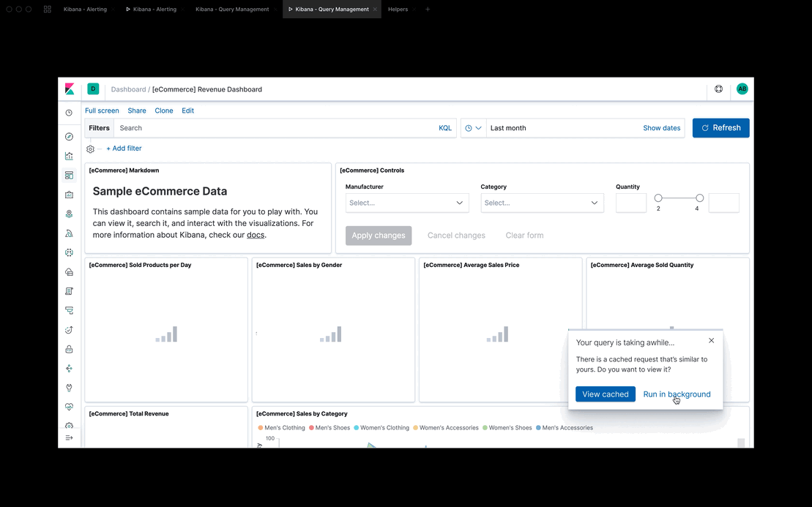Open Management gear icon at sidebar bottom
812x507 pixels.
tap(69, 425)
